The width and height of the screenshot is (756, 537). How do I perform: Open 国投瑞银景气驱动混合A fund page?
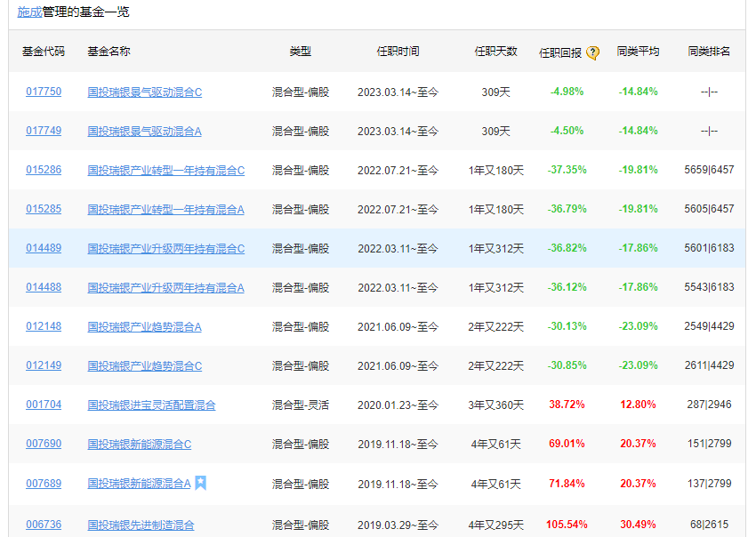coord(144,131)
